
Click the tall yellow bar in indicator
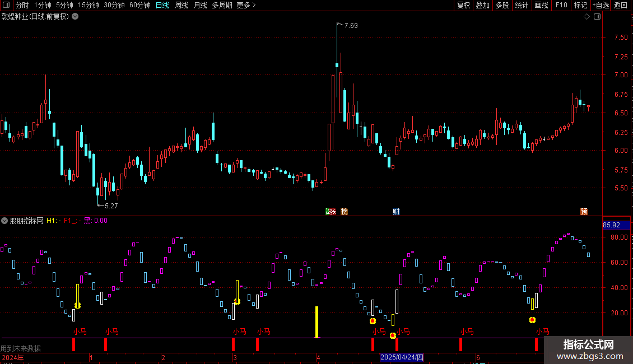317,322
